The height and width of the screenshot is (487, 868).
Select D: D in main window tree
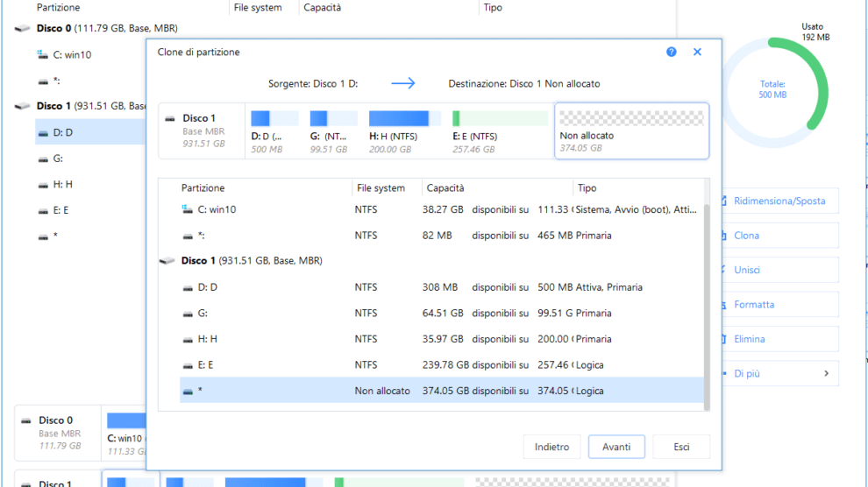[x=90, y=132]
